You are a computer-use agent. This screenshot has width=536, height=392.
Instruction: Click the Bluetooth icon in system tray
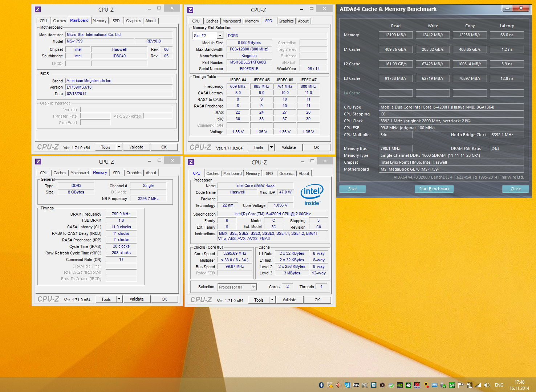pyautogui.click(x=321, y=385)
